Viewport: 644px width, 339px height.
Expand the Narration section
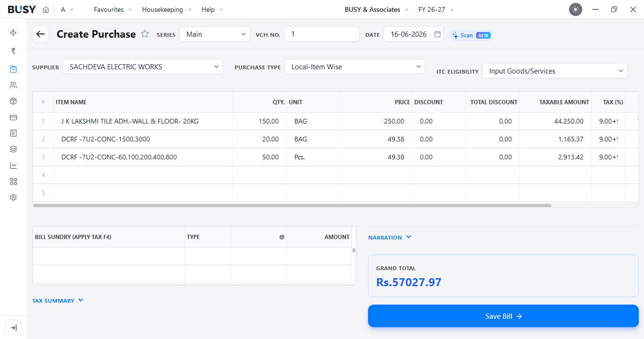[390, 237]
